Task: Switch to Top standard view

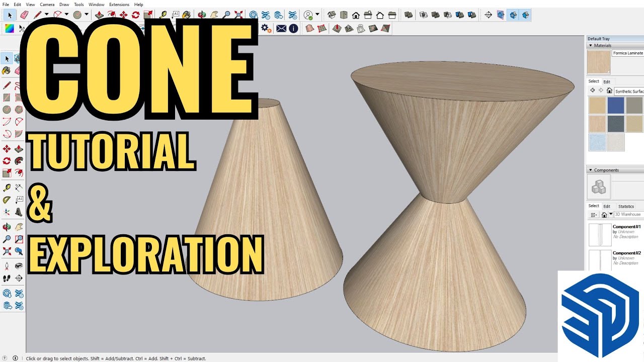Action: (344, 15)
